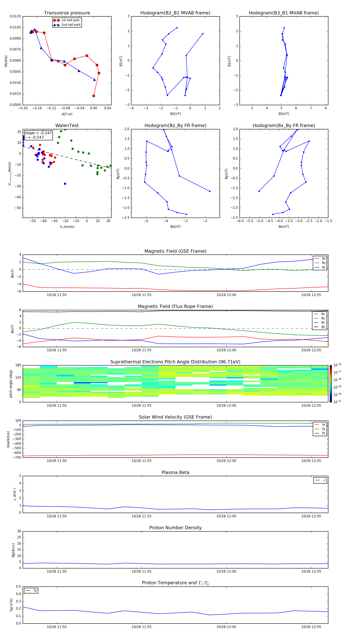
Task: Click the Bz' entry in Flux Rope legend
Action: point(320,323)
